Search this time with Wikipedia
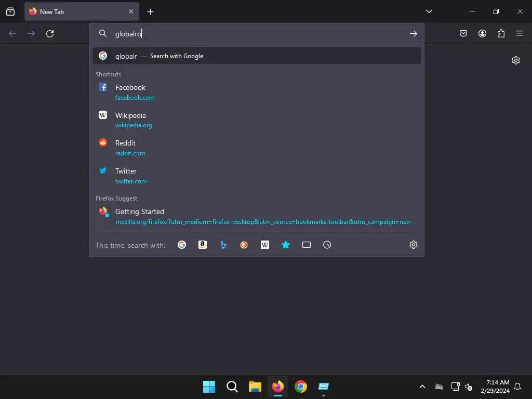 tap(264, 245)
